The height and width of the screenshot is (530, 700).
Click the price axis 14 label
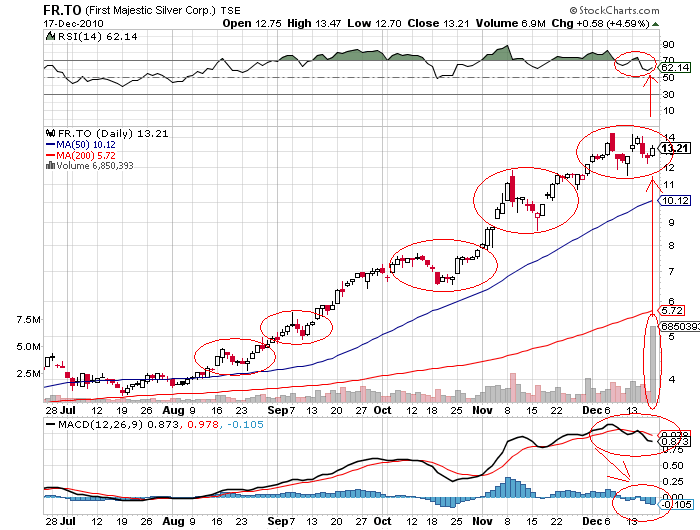(669, 137)
